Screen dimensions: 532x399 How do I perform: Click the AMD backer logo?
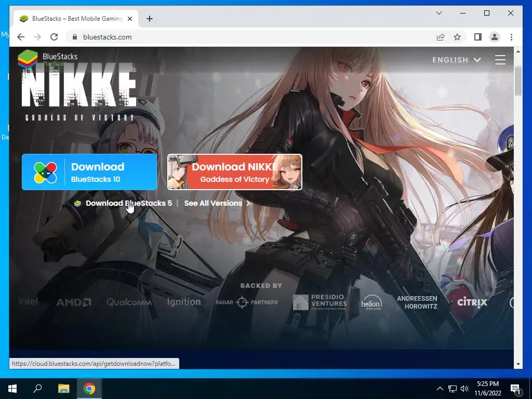pyautogui.click(x=74, y=302)
